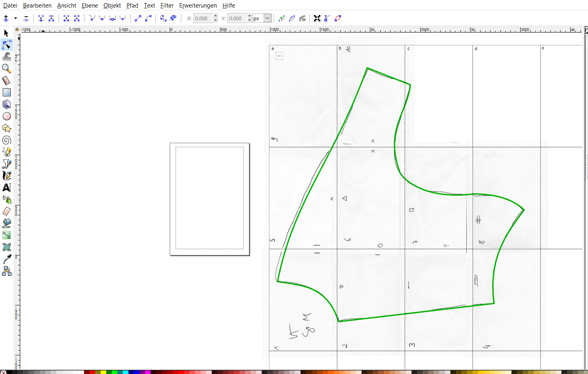The image size is (588, 374).
Task: Open the Pfad menu
Action: (132, 6)
